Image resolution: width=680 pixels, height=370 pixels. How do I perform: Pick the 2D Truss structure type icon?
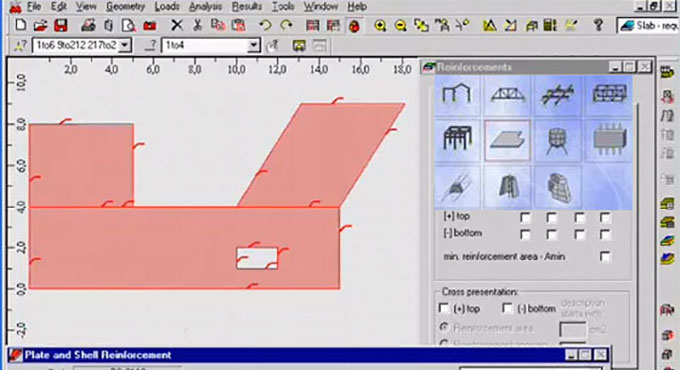507,94
